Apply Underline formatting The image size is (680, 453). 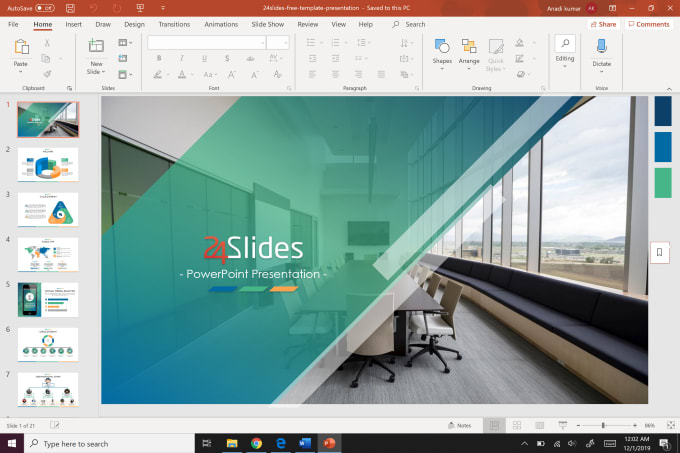tap(204, 58)
